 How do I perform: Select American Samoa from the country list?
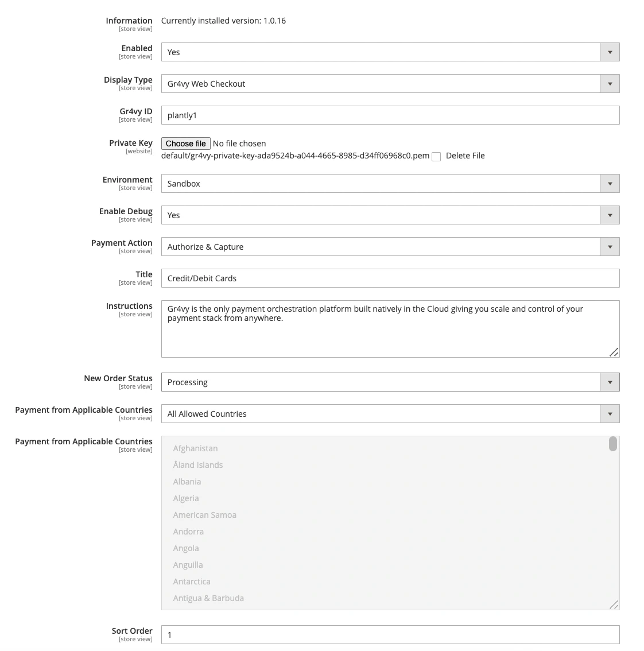tap(205, 515)
